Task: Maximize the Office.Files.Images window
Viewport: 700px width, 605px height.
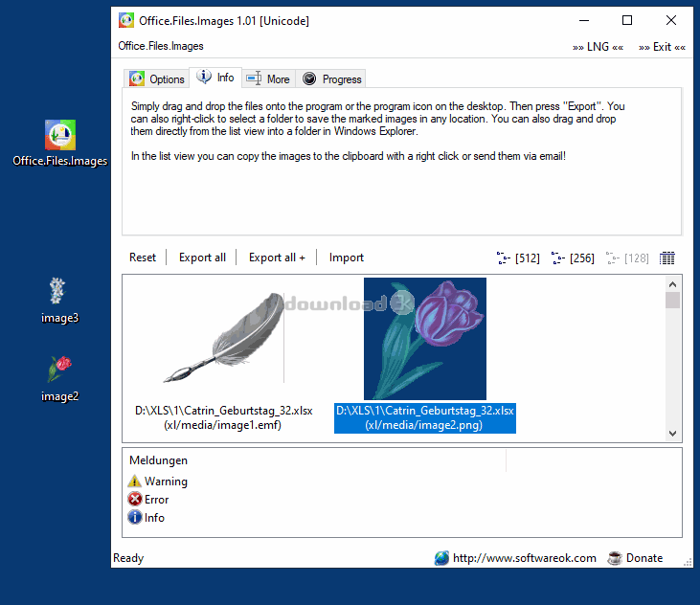Action: click(x=627, y=20)
